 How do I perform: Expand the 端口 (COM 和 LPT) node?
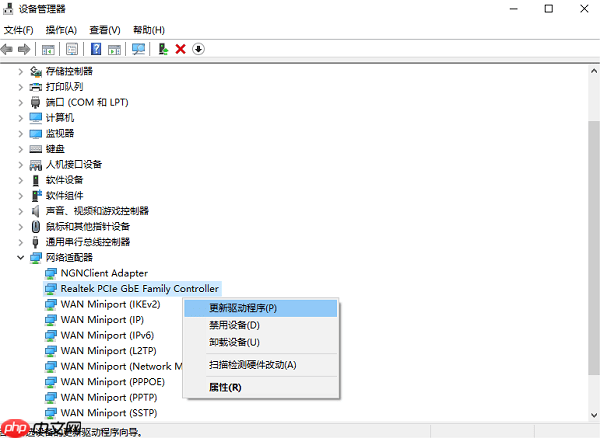(x=22, y=102)
